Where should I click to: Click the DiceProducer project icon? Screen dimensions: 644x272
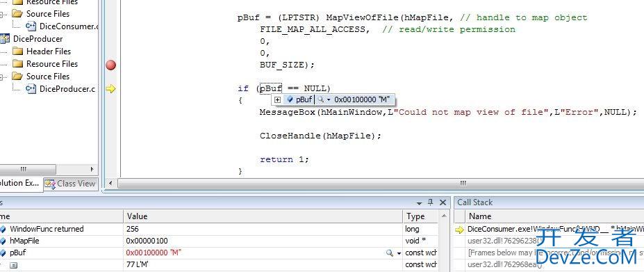pos(5,39)
